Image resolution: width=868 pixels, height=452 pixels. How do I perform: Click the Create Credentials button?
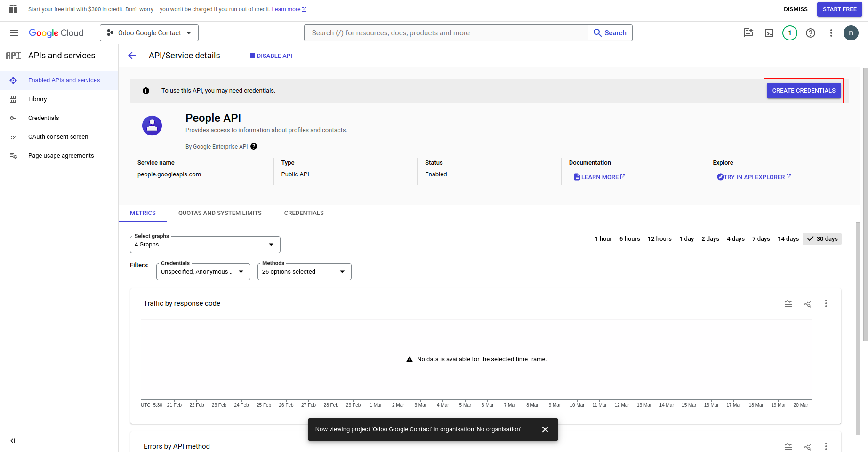(x=804, y=91)
